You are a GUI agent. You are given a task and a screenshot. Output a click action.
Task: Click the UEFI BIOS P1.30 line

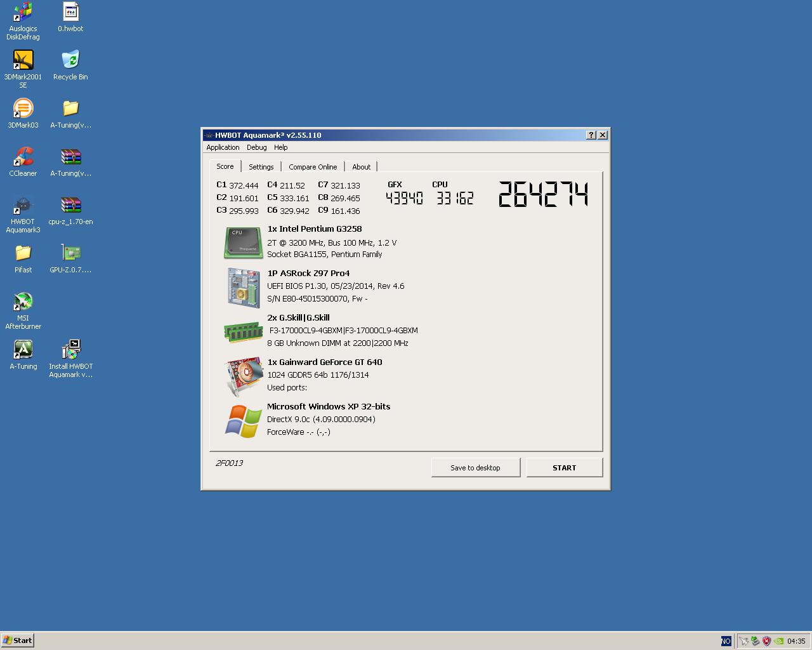coord(336,286)
